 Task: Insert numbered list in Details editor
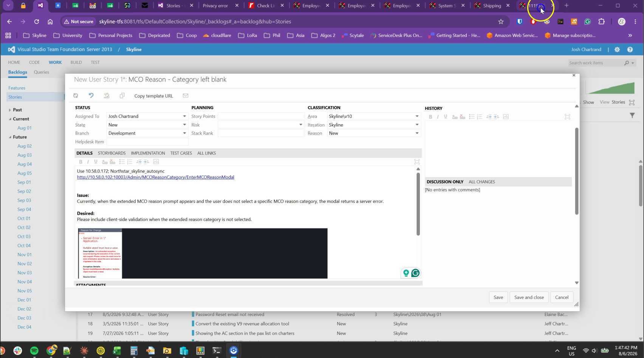[x=130, y=162]
